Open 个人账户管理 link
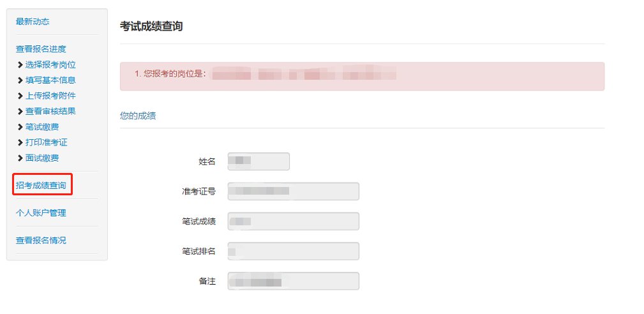 coord(41,213)
